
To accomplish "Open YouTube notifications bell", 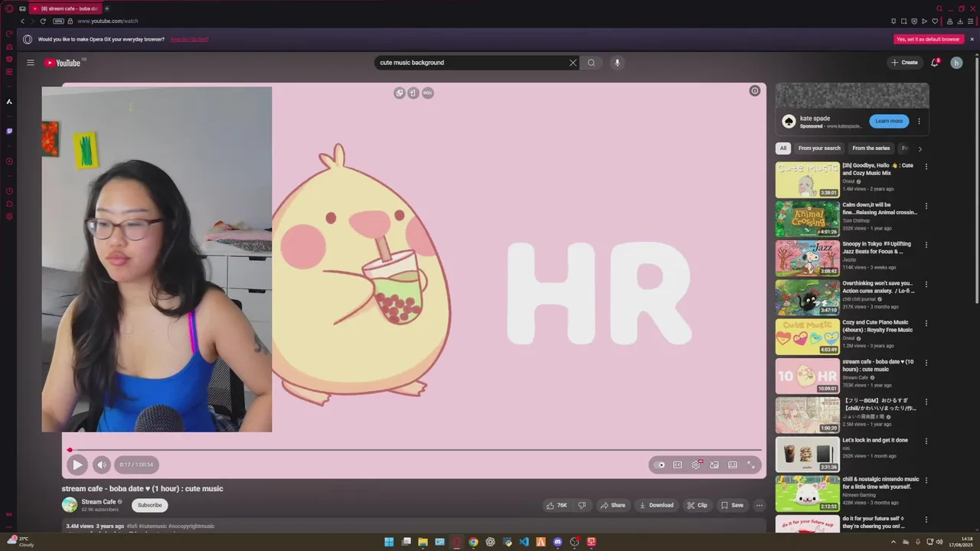I will pos(934,63).
